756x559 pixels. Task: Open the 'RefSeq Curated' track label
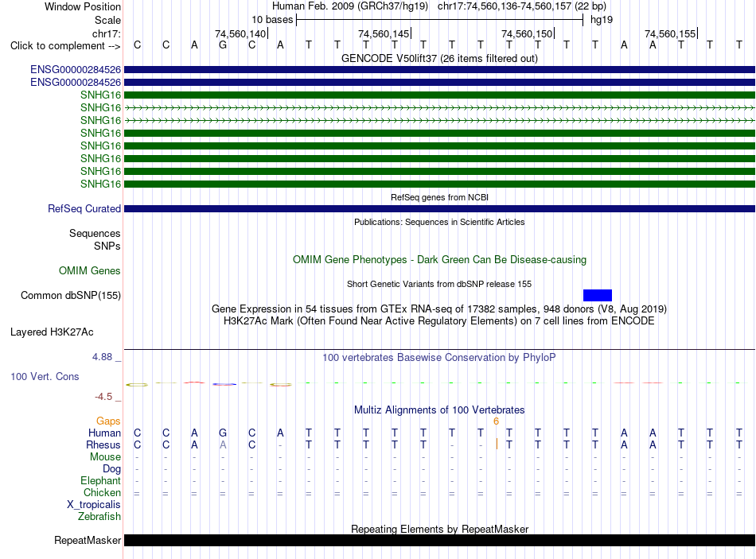tap(84, 208)
